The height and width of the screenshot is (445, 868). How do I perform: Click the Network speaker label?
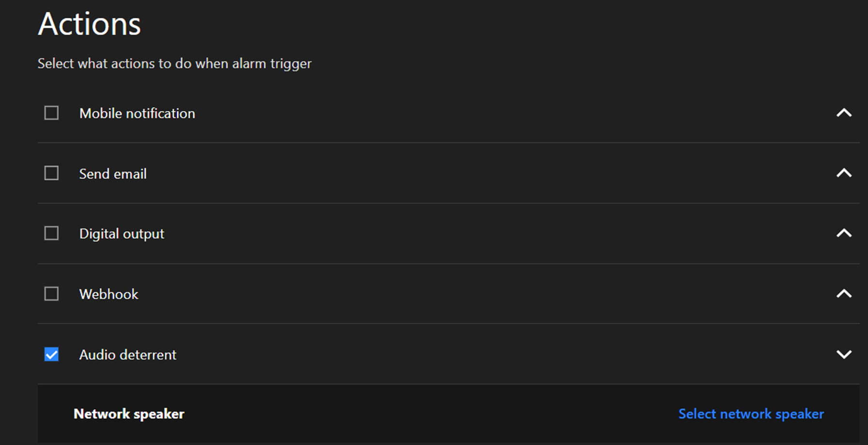click(129, 414)
